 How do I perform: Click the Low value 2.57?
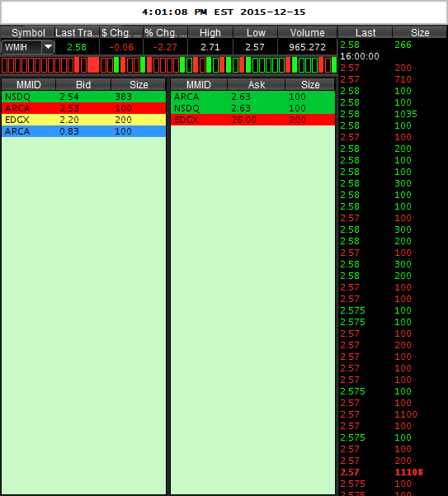pyautogui.click(x=255, y=47)
